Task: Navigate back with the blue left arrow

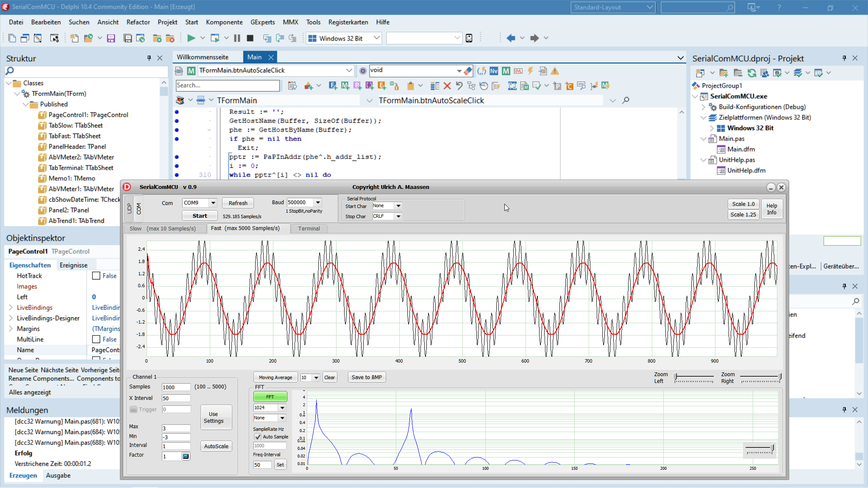Action: [511, 38]
